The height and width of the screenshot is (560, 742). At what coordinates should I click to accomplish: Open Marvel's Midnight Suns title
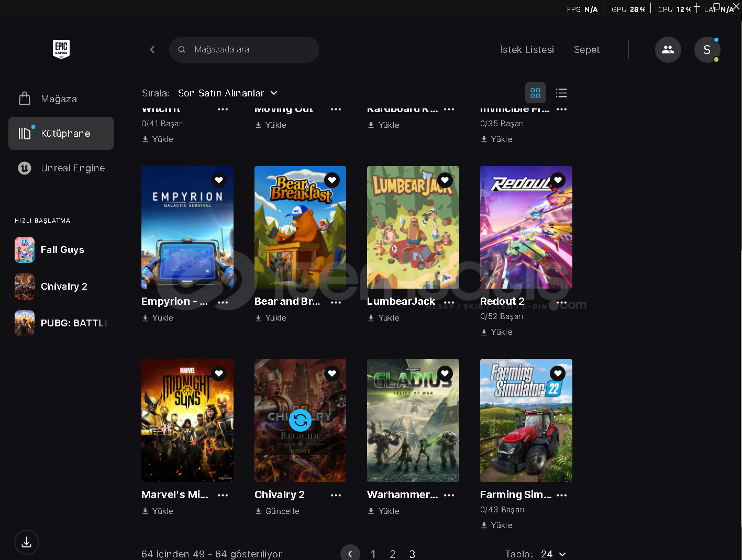(x=174, y=495)
